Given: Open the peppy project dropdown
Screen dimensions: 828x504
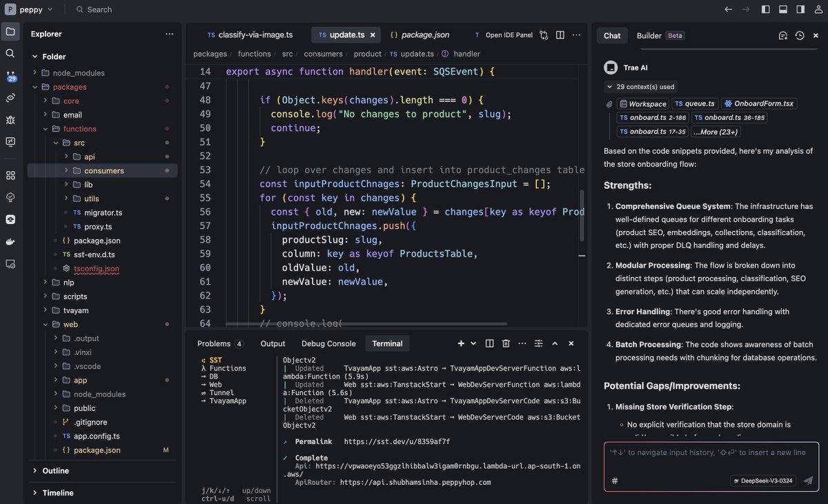Looking at the screenshot, I should 29,10.
